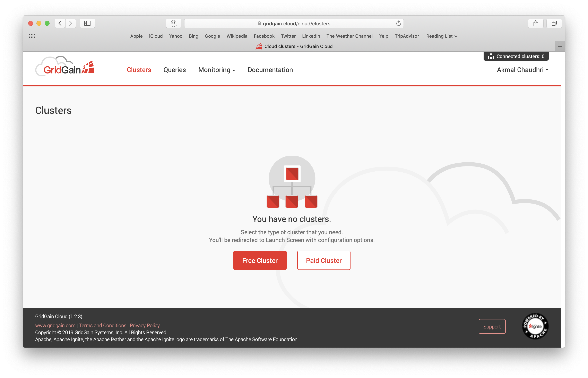
Task: Select the Cloud clusters - GridGain Cloud tab
Action: coord(294,46)
